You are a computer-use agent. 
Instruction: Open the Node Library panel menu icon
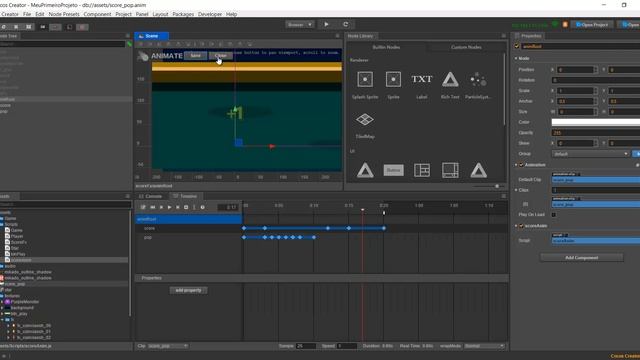click(x=503, y=36)
